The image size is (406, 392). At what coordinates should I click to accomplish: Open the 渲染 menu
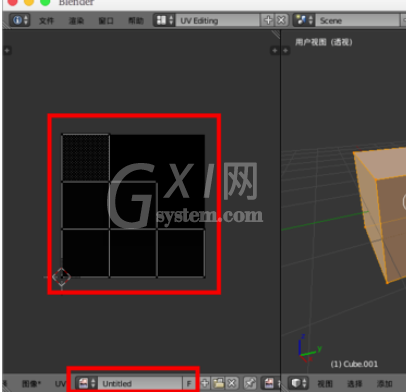pyautogui.click(x=76, y=21)
